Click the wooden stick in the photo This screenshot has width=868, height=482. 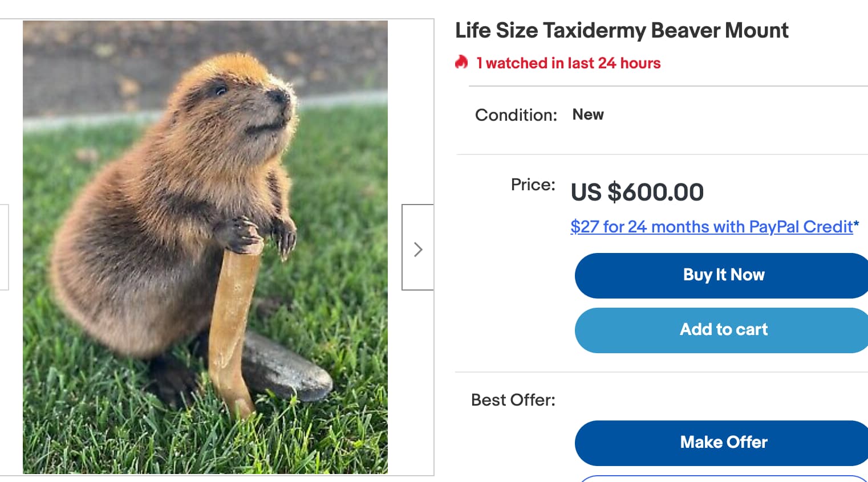click(231, 325)
